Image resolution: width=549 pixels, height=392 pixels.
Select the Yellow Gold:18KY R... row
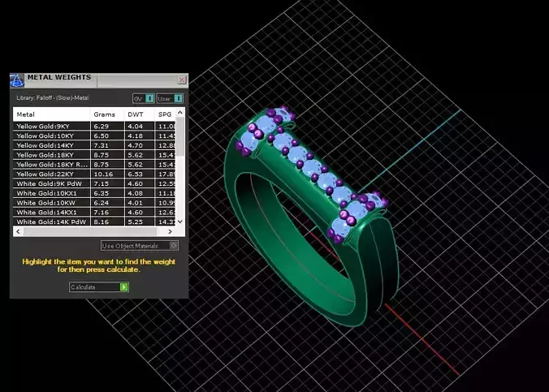click(x=94, y=165)
